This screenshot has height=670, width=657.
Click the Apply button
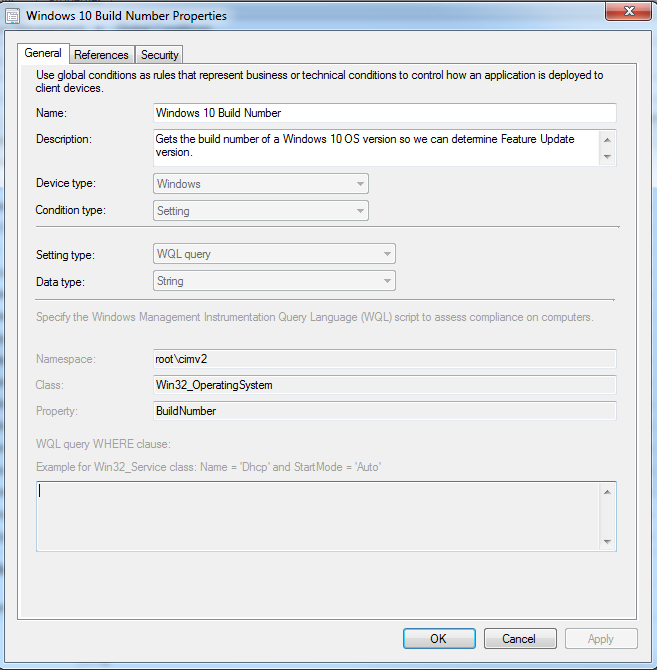pyautogui.click(x=601, y=638)
